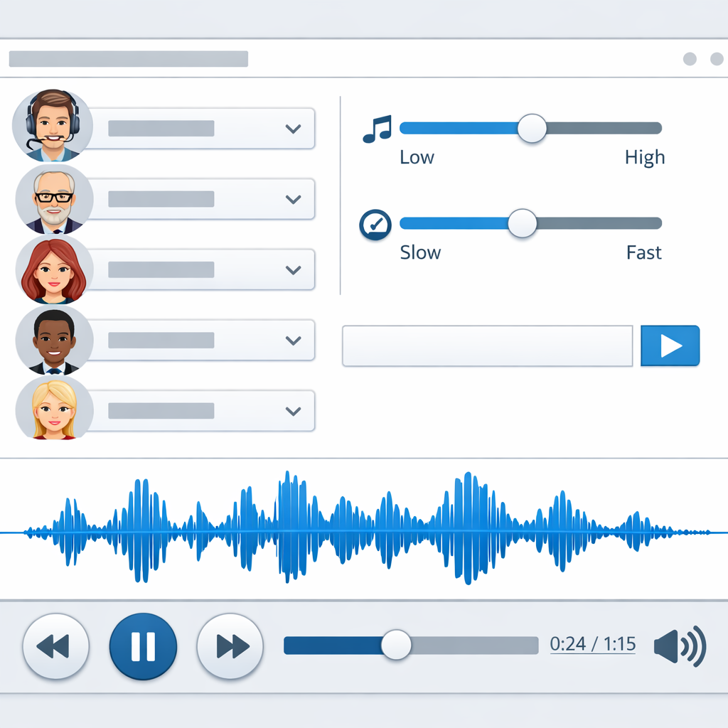728x728 pixels.
Task: Click the High label on the pitch slider
Action: tap(645, 157)
